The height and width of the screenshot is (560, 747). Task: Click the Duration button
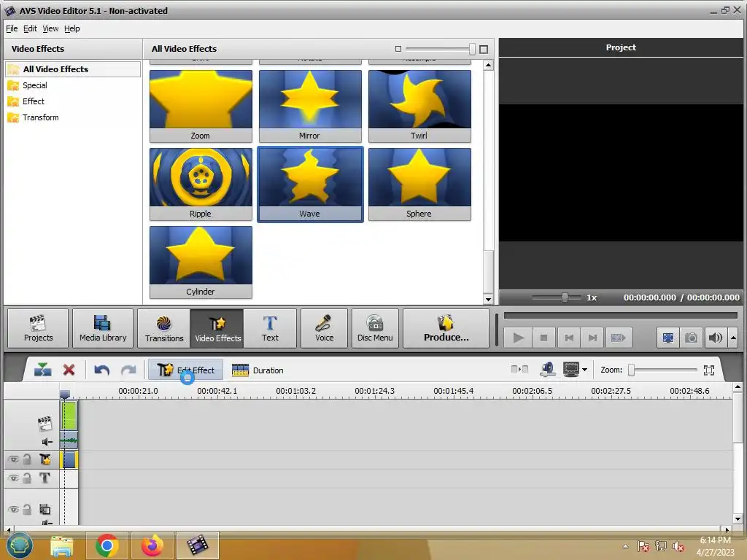point(258,370)
